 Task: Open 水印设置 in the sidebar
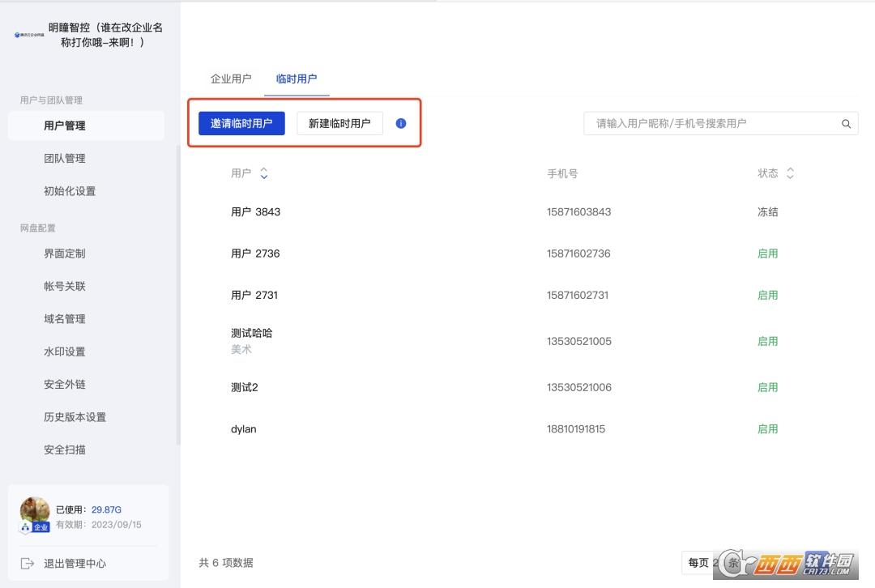click(65, 352)
